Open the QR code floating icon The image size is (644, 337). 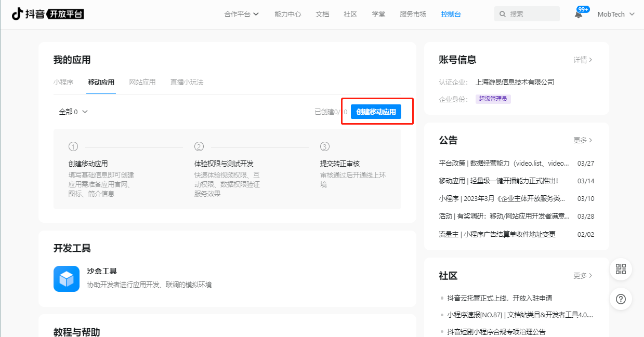621,269
